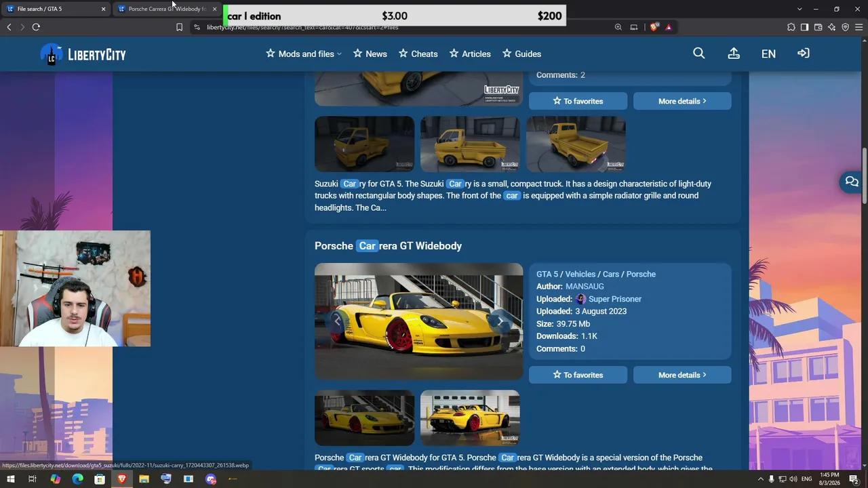Close the File search / GTA 5 tab
Screen dimensions: 868x488
pyautogui.click(x=104, y=9)
